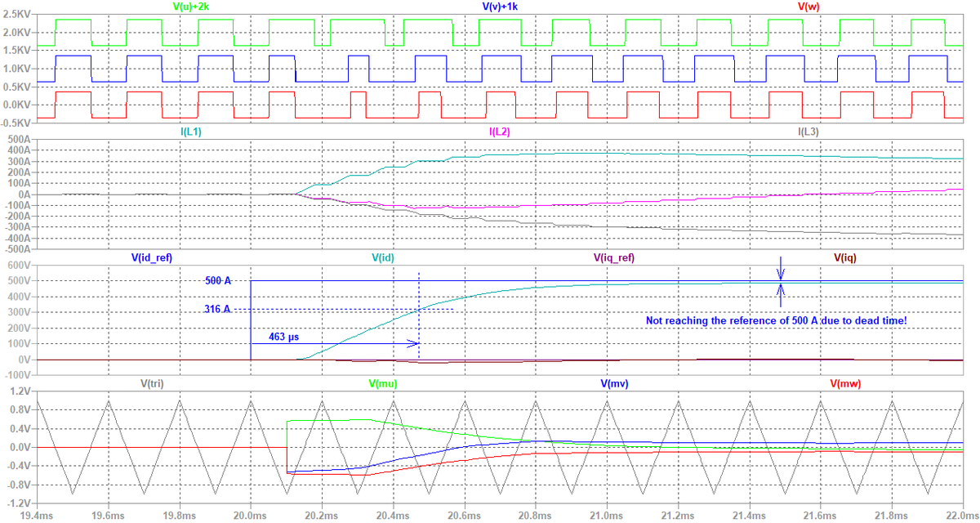Click the dead time note text
This screenshot has width=980, height=523.
click(x=777, y=321)
